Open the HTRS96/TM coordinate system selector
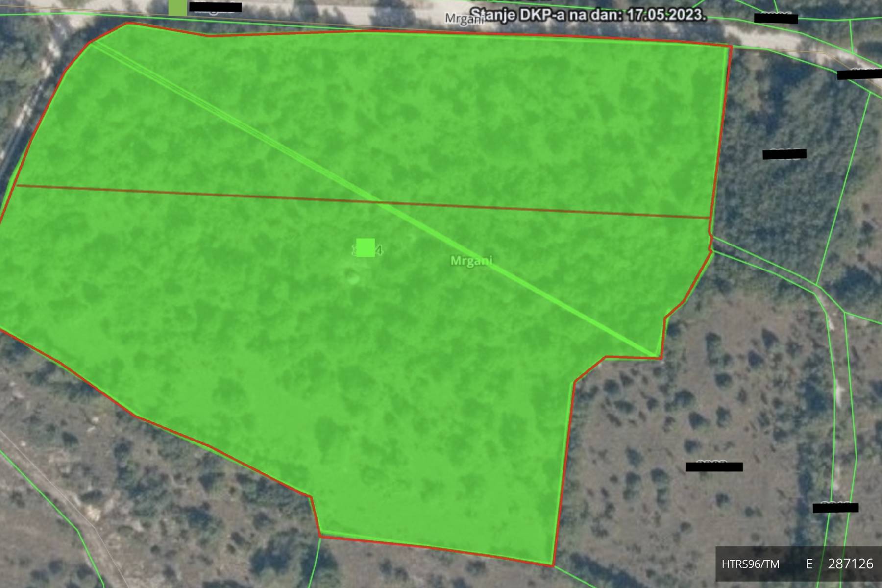The width and height of the screenshot is (882, 588). pos(750,564)
